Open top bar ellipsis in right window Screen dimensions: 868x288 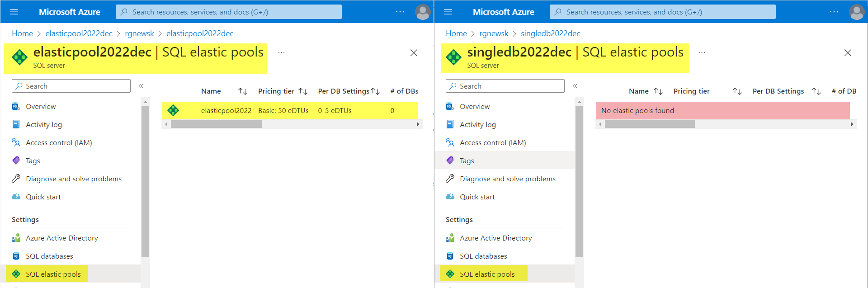834,12
